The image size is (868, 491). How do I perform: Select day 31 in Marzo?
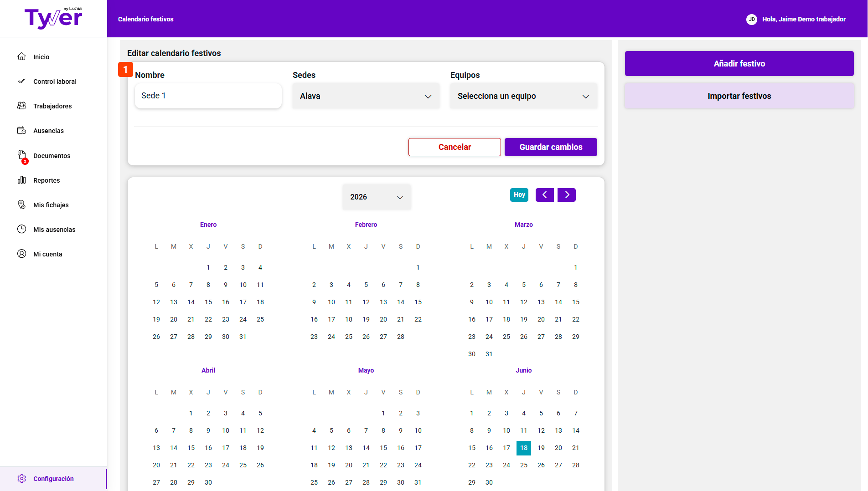point(489,354)
